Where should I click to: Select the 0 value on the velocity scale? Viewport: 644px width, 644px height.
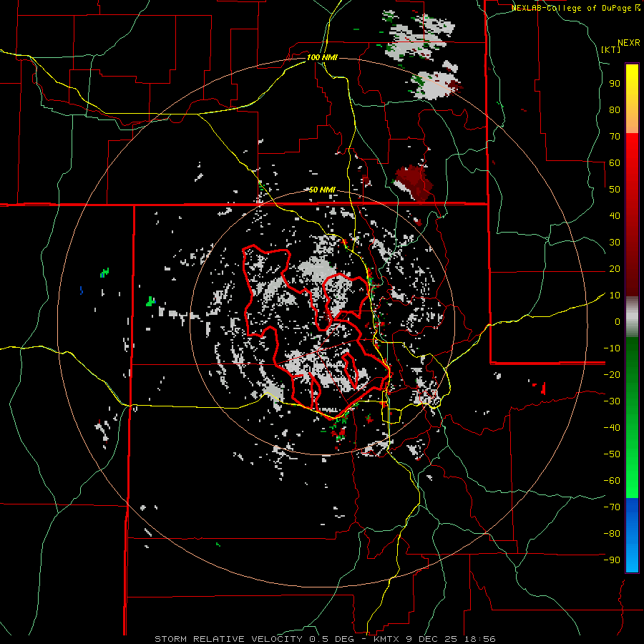618,322
